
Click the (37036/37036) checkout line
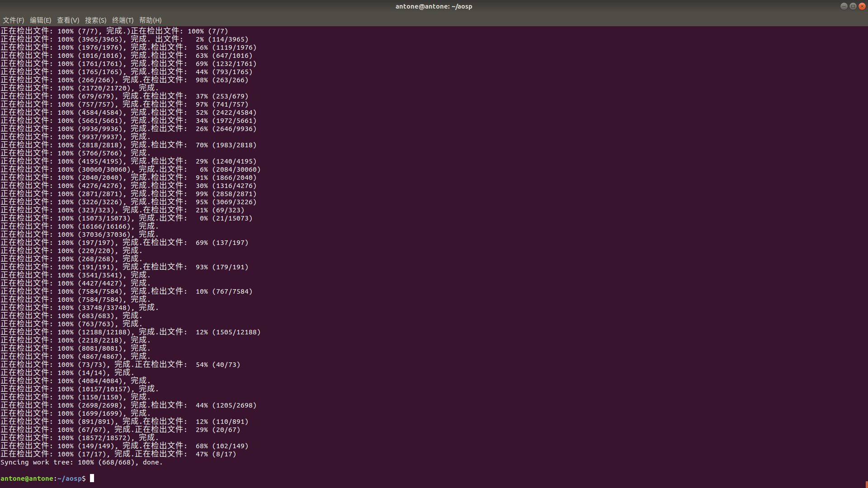[104, 235]
